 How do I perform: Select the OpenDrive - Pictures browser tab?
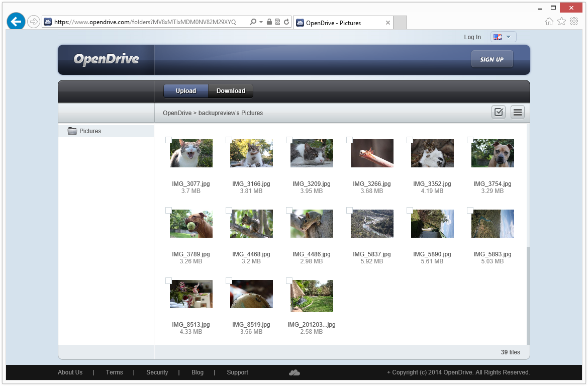tap(343, 23)
